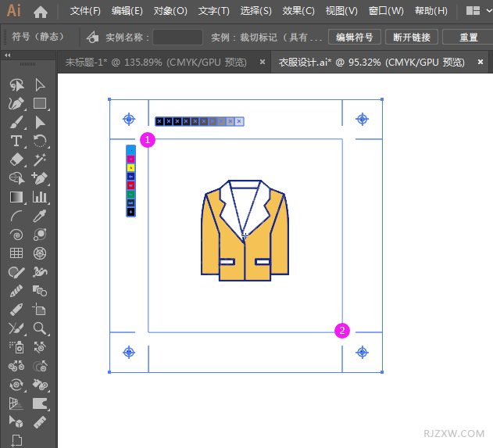This screenshot has height=448, width=493.
Task: Click the Home icon beside the Ai logo
Action: click(x=41, y=12)
